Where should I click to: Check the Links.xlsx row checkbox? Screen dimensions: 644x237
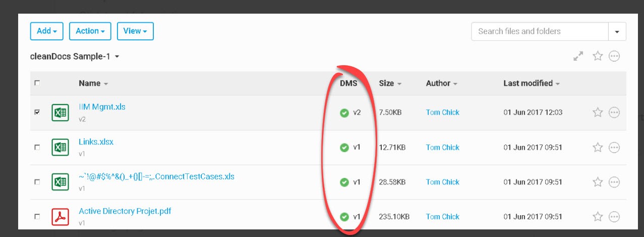(37, 148)
